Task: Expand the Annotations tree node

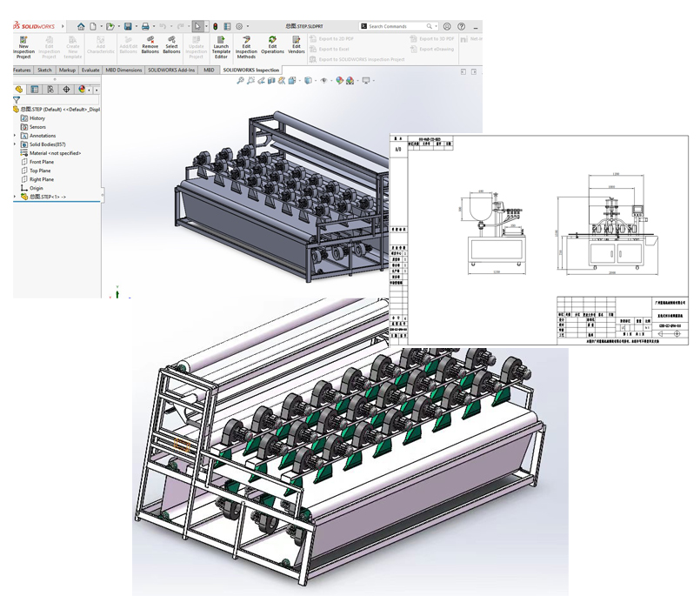Action: point(15,136)
